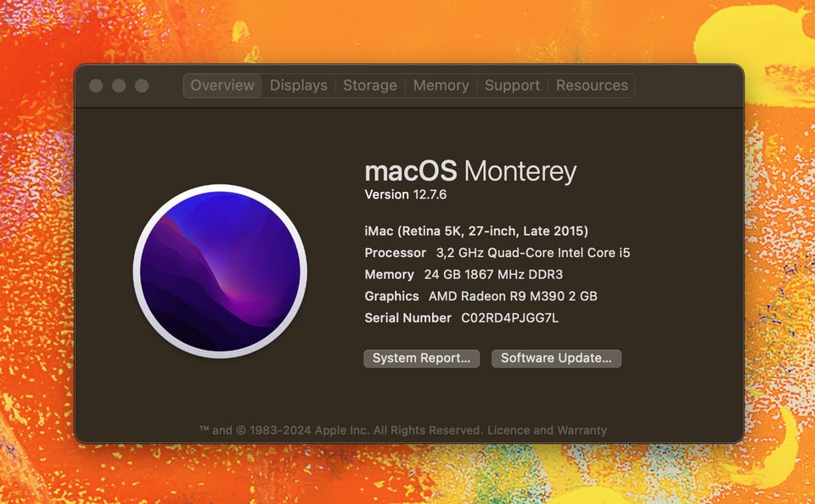Click the Software Update... button
The image size is (815, 504).
point(556,359)
